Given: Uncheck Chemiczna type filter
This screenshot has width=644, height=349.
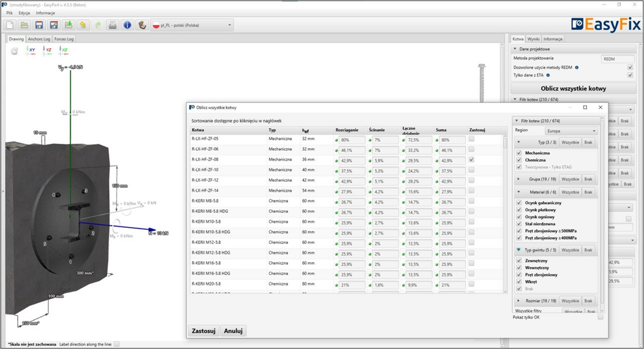Looking at the screenshot, I should 519,160.
